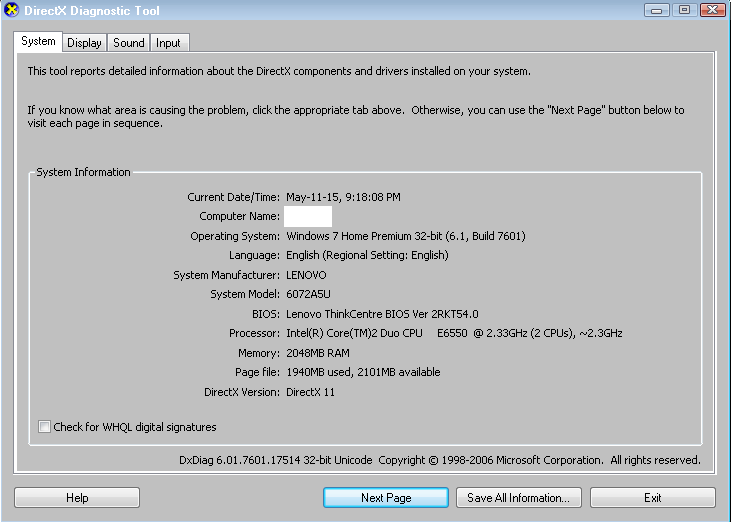731x522 pixels.
Task: Click the 'If you know what area' paragraph
Action: 356,117
